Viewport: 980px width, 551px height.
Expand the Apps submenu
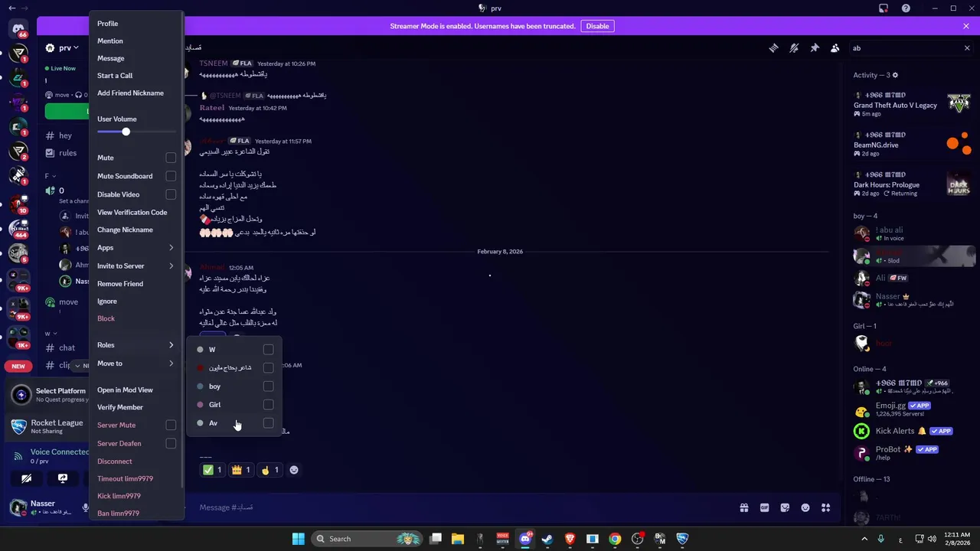(x=136, y=248)
